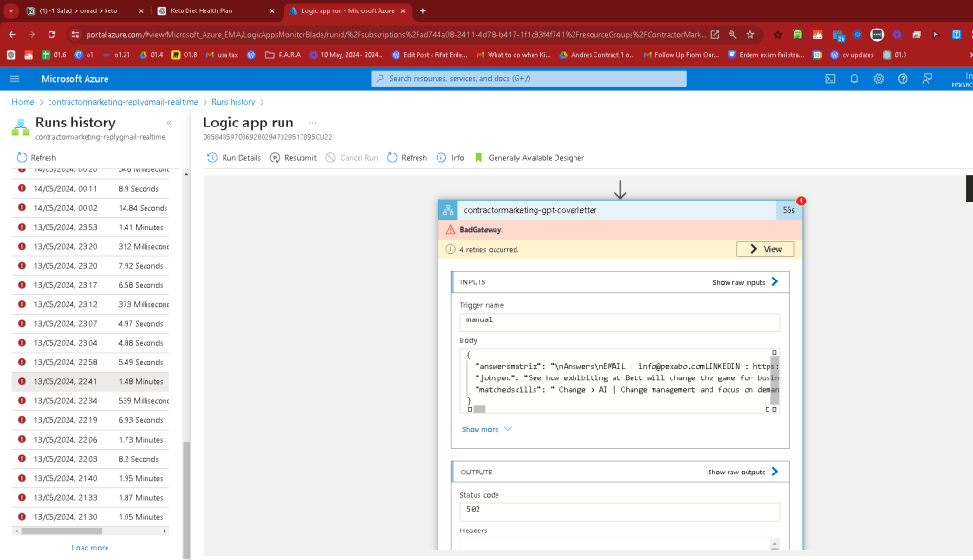Select the run at 14/05/2024, 00:02
This screenshot has height=560, width=973.
(x=90, y=208)
